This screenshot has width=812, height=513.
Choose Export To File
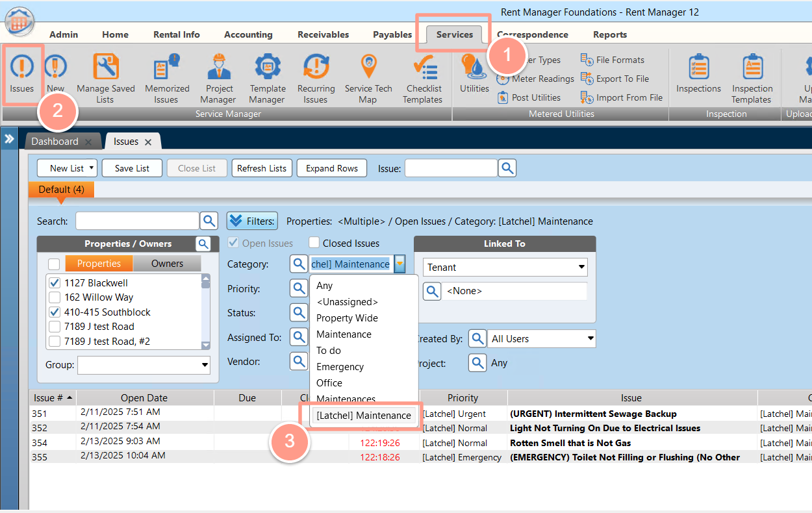click(615, 79)
